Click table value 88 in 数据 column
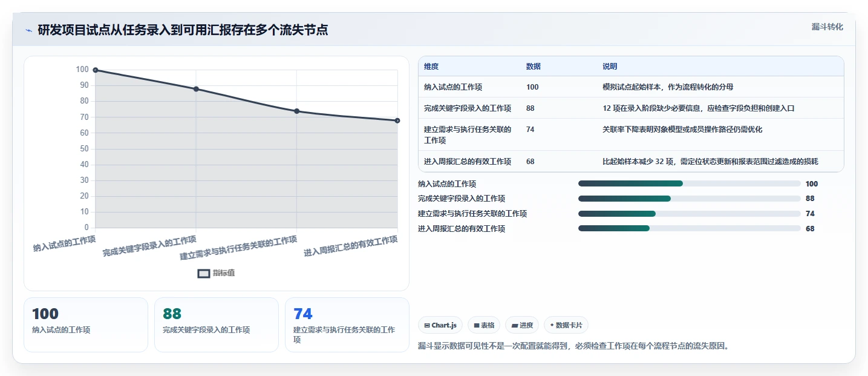 click(x=530, y=108)
